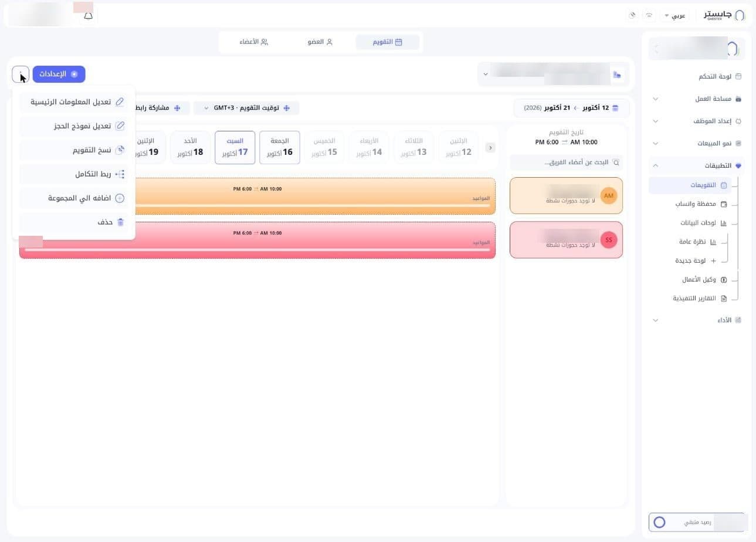Select الإثنين 12 أكتوبر day card
Image resolution: width=756 pixels, height=542 pixels.
(x=459, y=147)
